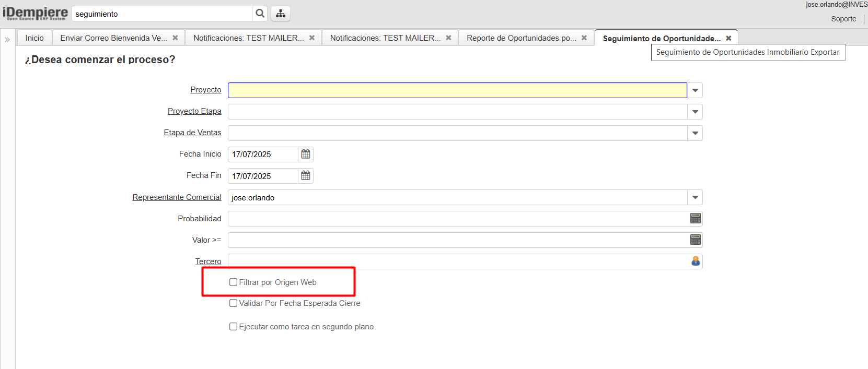Expand the Proyecto dropdown list
The image size is (868, 369).
(695, 90)
